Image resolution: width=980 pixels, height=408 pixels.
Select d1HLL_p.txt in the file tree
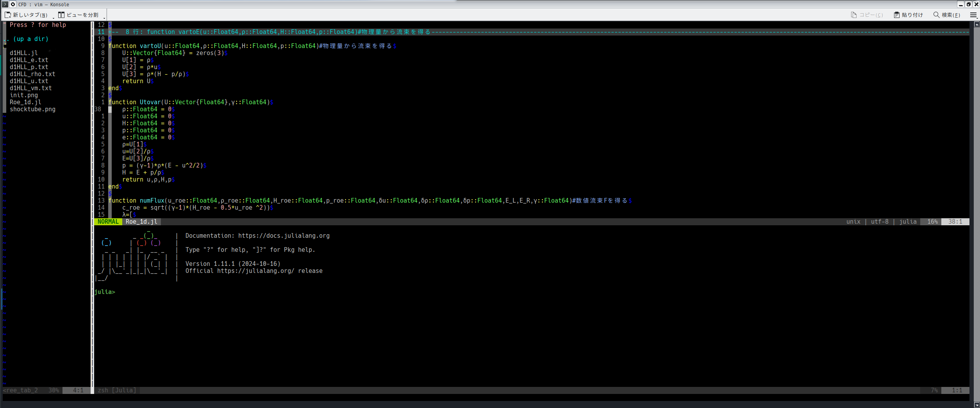pyautogui.click(x=29, y=67)
